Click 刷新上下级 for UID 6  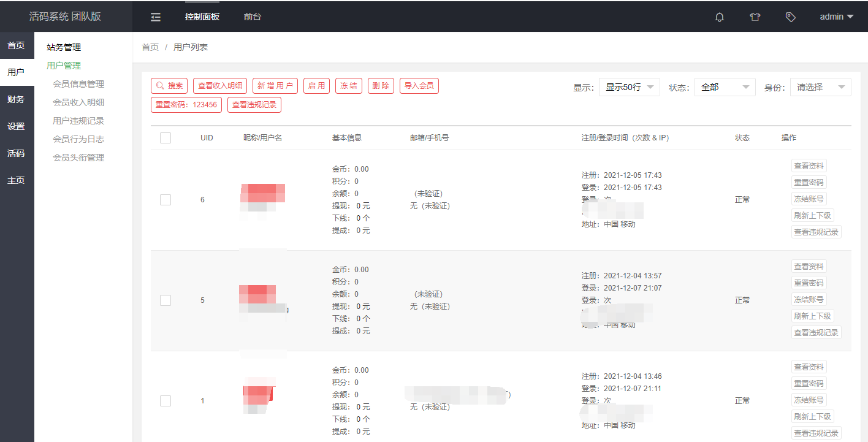click(813, 215)
